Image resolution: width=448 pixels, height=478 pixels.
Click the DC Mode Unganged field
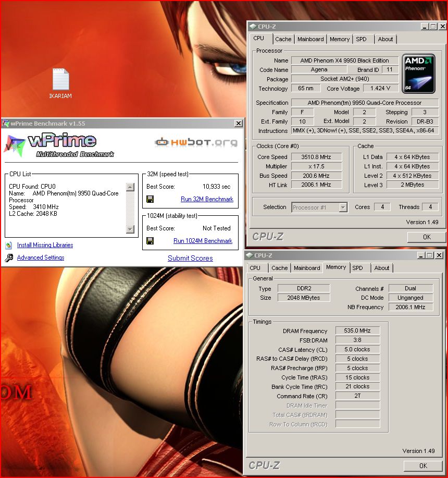tap(410, 298)
